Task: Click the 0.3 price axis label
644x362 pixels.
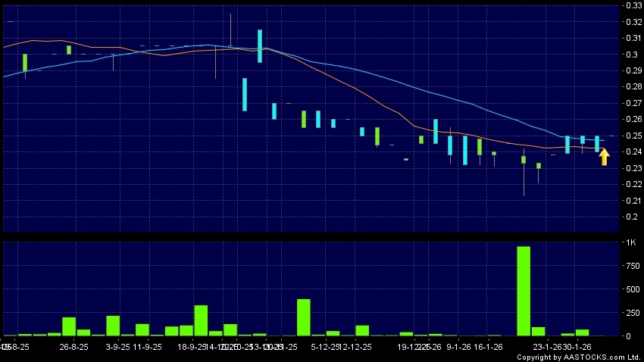Action: [630, 55]
